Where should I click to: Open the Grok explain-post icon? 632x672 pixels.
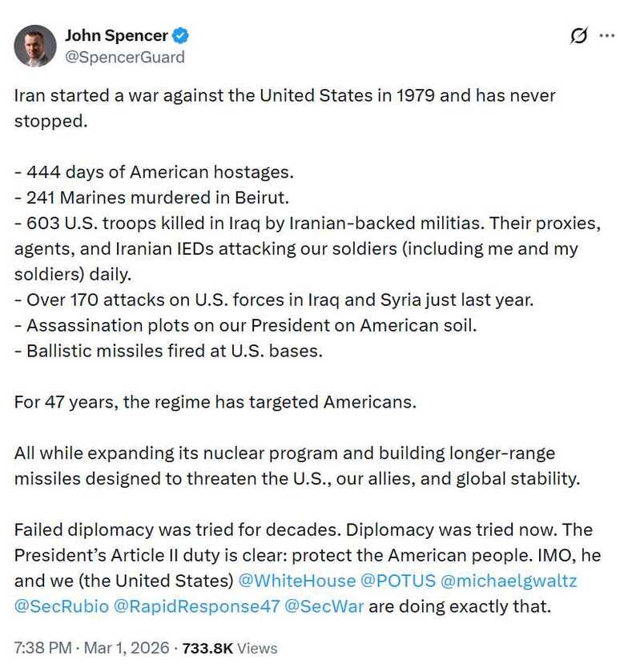pos(578,36)
